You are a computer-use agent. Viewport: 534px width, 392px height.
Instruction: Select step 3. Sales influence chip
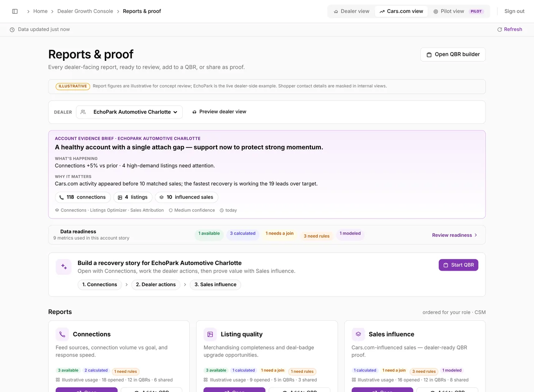pyautogui.click(x=215, y=285)
